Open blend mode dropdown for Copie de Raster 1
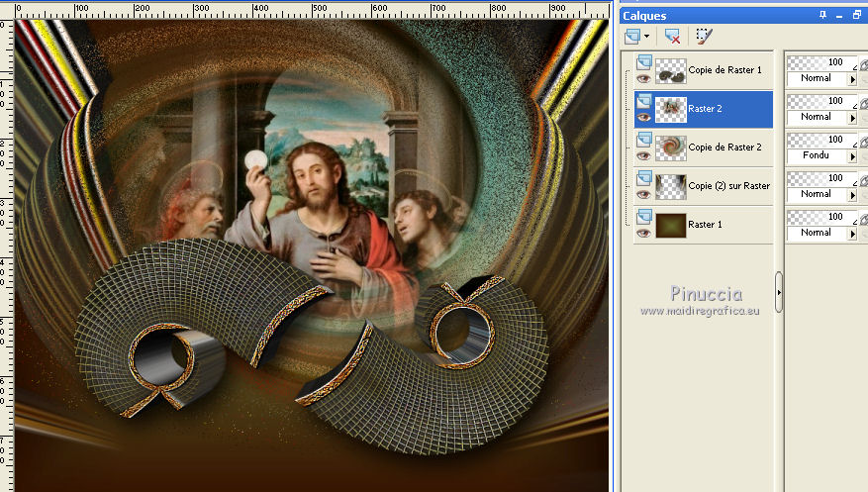Screen dimensions: 868x492 click(852, 80)
